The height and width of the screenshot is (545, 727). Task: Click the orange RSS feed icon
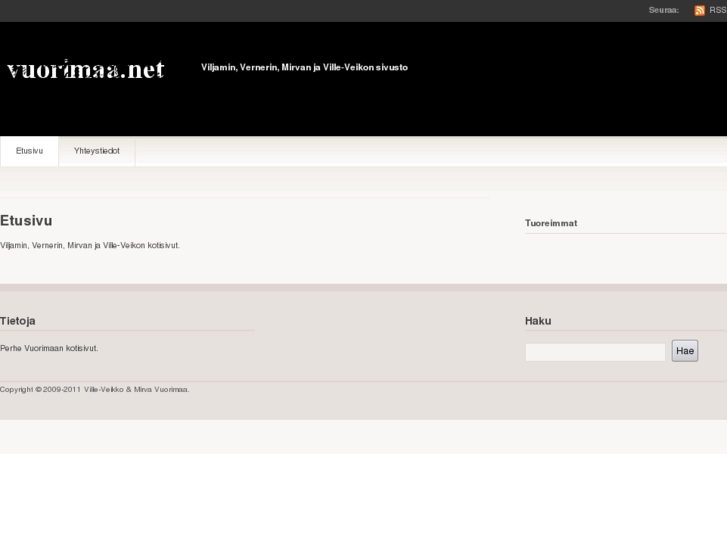pyautogui.click(x=700, y=10)
